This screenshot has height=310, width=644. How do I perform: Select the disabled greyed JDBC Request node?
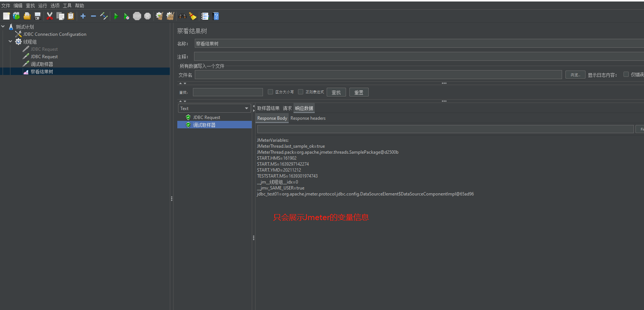coord(44,49)
